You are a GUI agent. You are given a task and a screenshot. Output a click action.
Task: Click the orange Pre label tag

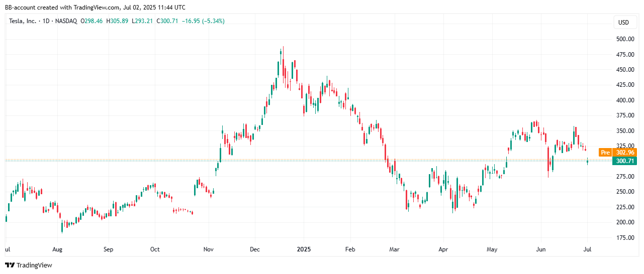605,152
